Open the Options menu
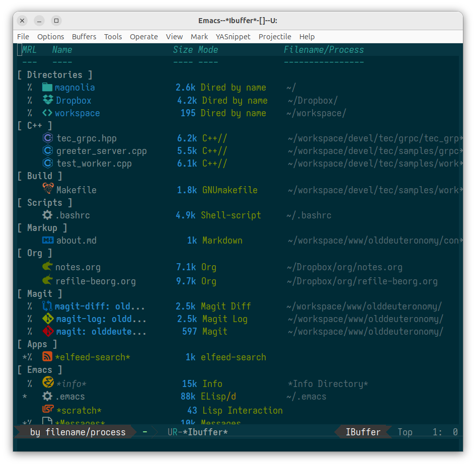Viewport: 476px width, 466px height. [x=51, y=37]
